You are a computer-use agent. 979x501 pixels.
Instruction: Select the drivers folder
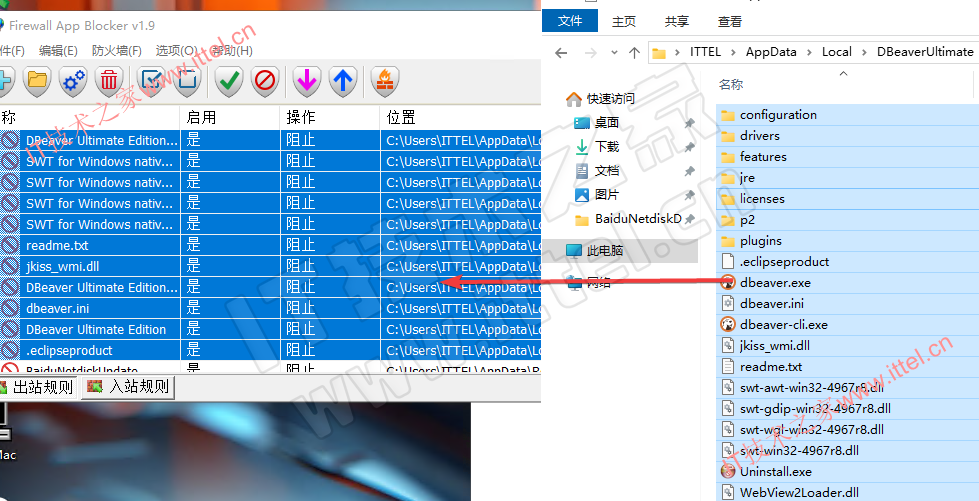pyautogui.click(x=759, y=136)
